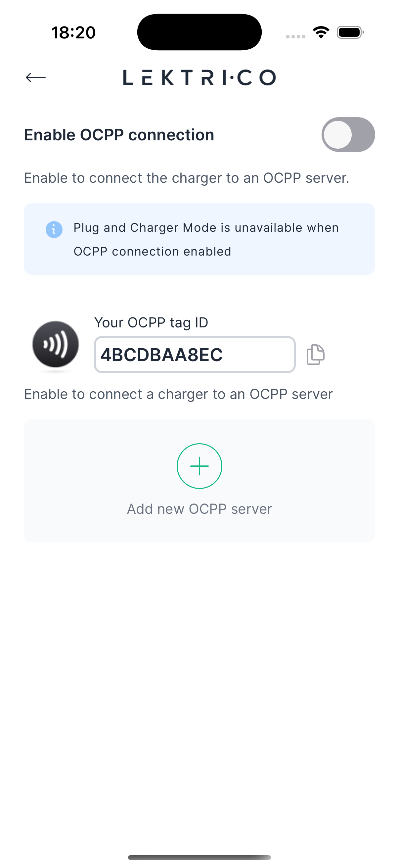This screenshot has height=868, width=399.
Task: Tap the status bar clock showing 18:20
Action: point(73,33)
